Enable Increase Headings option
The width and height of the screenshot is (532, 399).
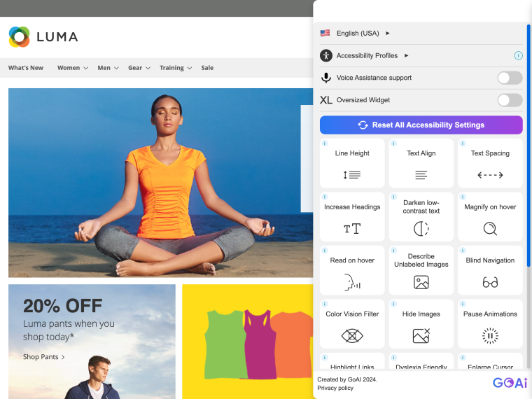(x=352, y=216)
